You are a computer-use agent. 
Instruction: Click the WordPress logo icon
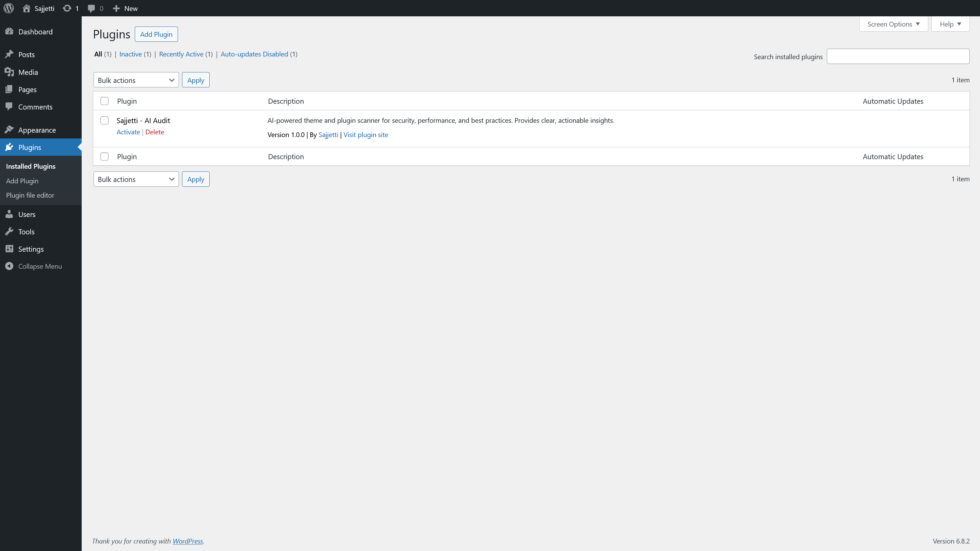pos(9,8)
